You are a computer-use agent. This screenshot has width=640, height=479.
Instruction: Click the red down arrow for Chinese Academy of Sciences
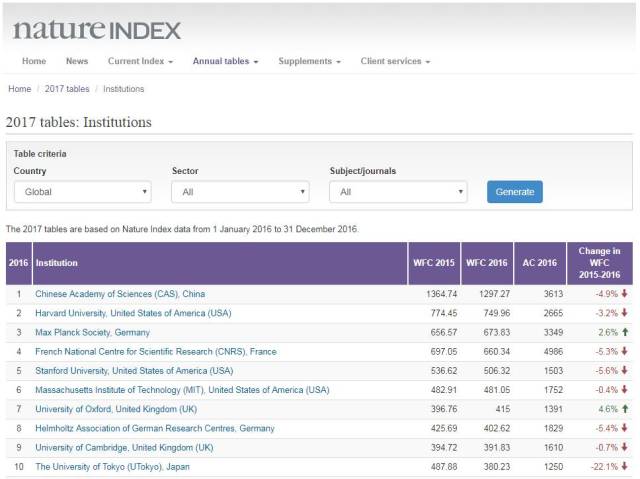coord(624,294)
